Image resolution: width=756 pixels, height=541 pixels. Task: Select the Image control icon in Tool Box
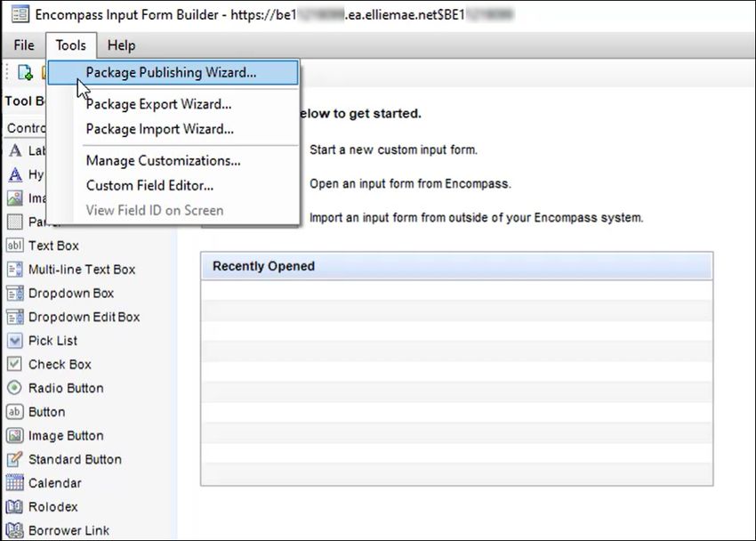coord(15,198)
